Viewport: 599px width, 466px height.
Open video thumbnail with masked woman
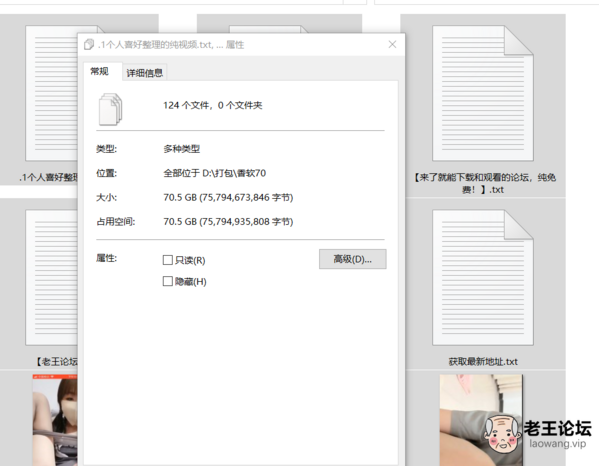55,420
